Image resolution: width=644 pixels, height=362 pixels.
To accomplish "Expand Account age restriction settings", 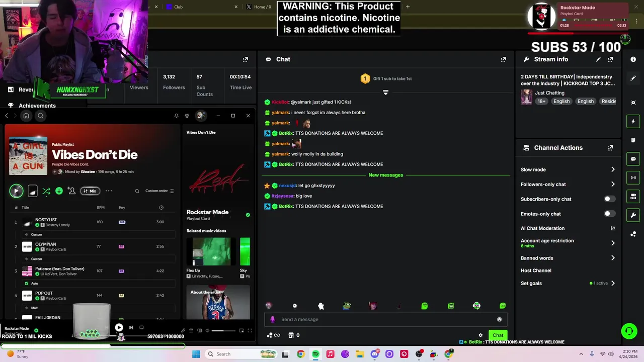I will click(x=568, y=243).
